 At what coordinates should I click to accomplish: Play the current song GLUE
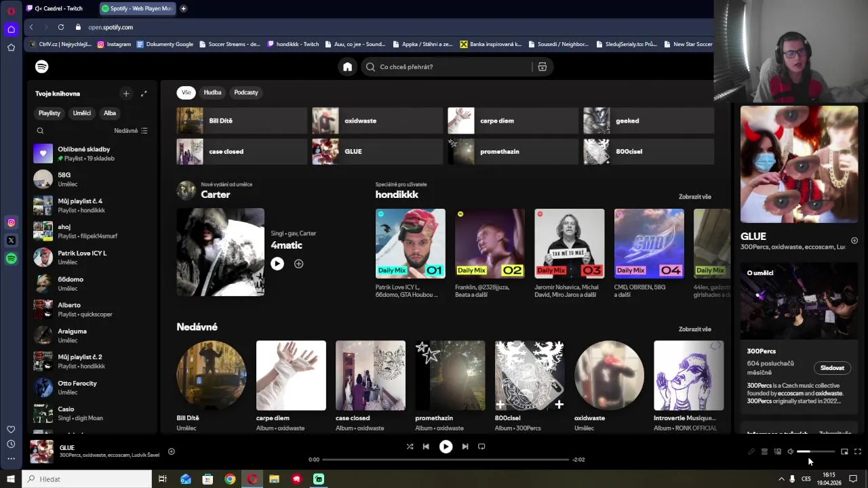coord(446,447)
